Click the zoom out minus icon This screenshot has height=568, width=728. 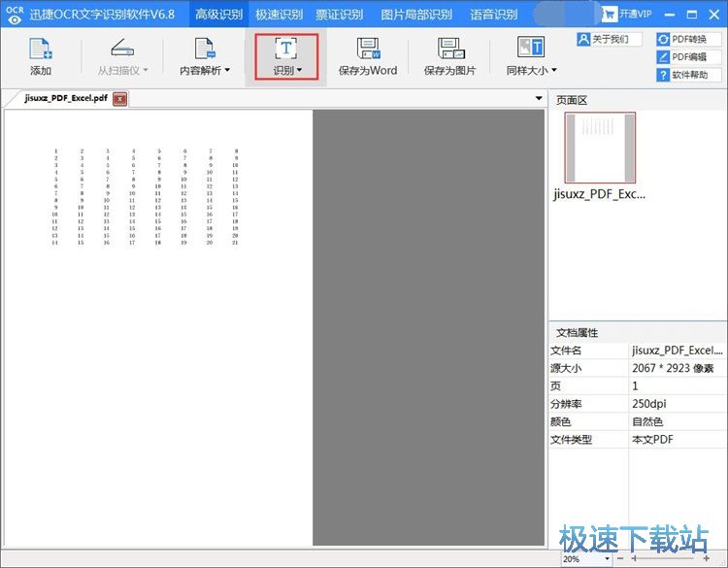pos(620,558)
